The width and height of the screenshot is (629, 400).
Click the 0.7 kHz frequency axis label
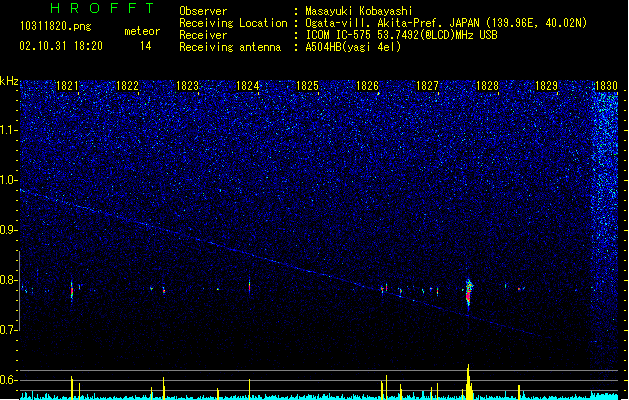(x=9, y=330)
